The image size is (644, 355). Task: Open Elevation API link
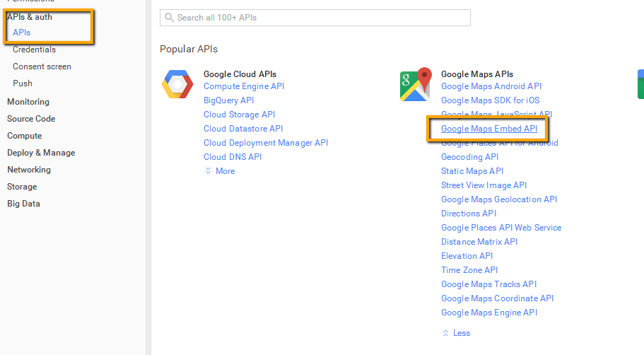[x=467, y=256]
